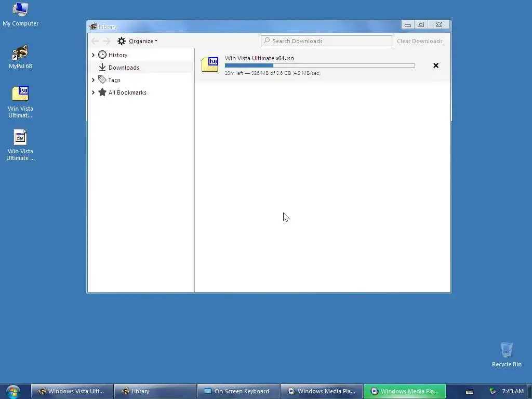The width and height of the screenshot is (532, 399).
Task: Switch to On-Screen Keyboard in taskbar
Action: point(238,391)
